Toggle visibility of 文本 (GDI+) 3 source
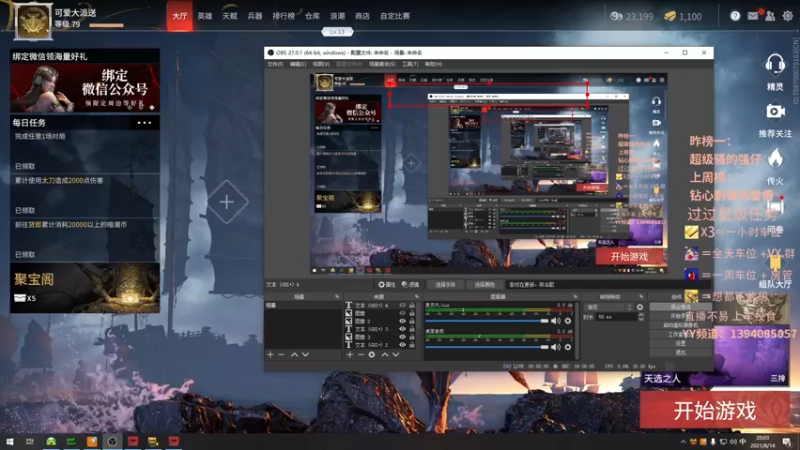This screenshot has height=450, width=800. [402, 329]
